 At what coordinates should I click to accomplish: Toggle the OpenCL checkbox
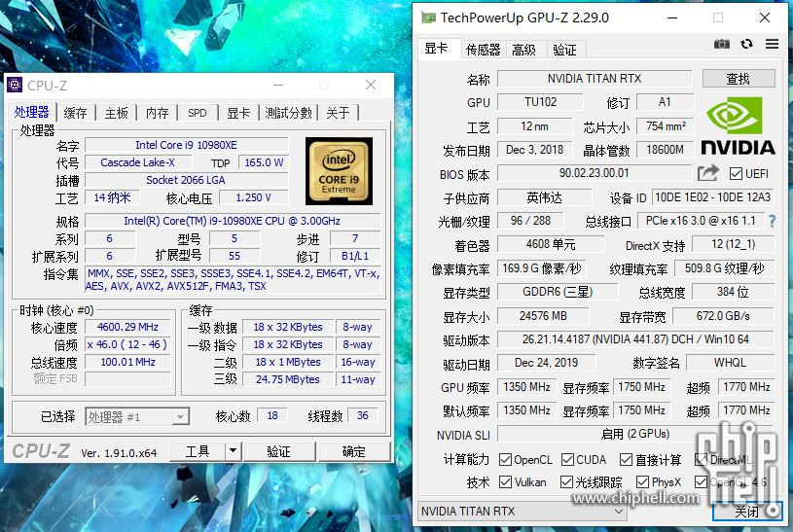[505, 459]
